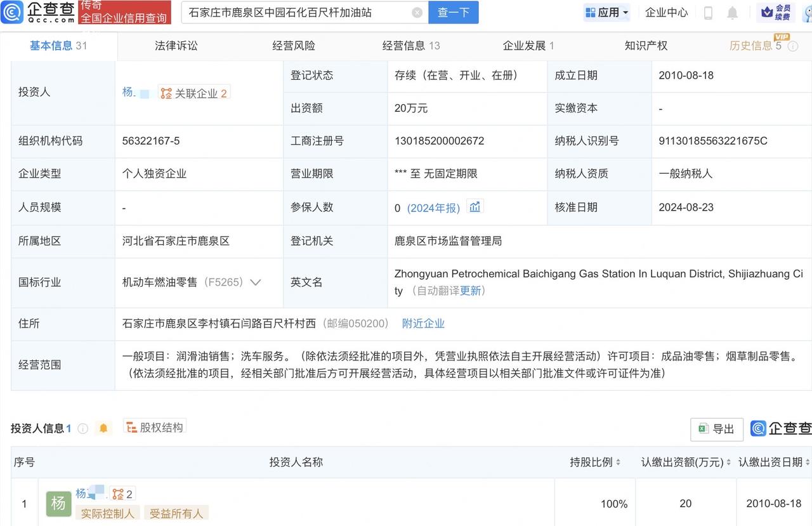This screenshot has height=526, width=812.
Task: Go to 知识产权 tab
Action: click(646, 46)
